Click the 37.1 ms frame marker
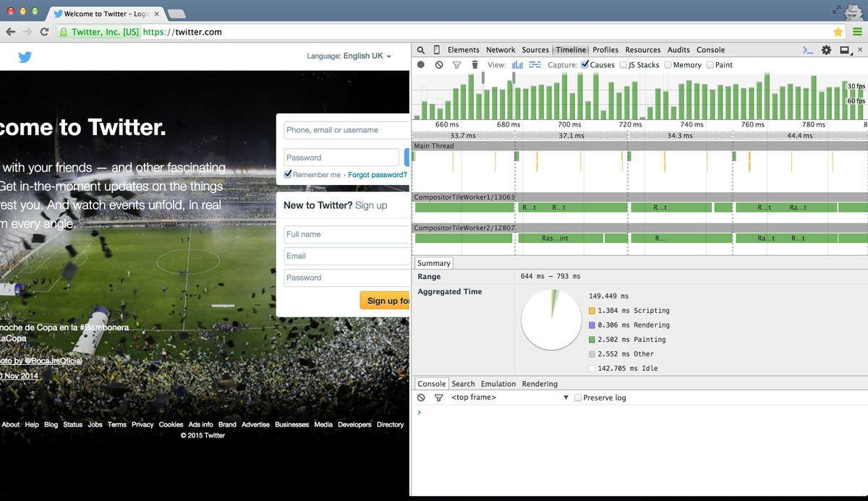This screenshot has height=501, width=868. point(571,136)
